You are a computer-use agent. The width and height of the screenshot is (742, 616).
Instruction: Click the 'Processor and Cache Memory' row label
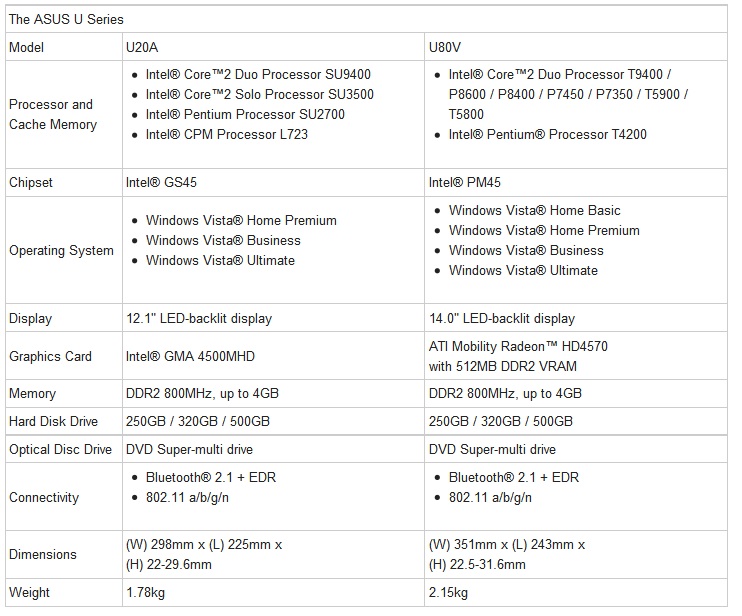click(53, 114)
